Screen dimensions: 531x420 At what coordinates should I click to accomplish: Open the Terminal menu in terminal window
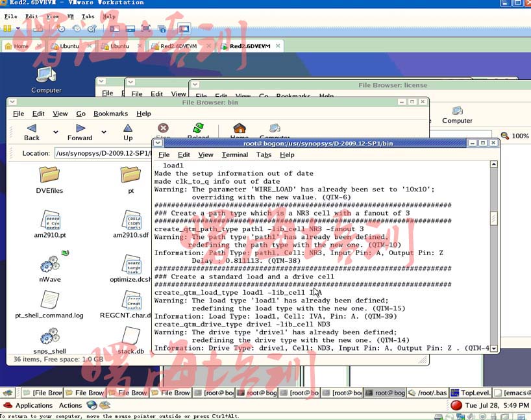234,154
